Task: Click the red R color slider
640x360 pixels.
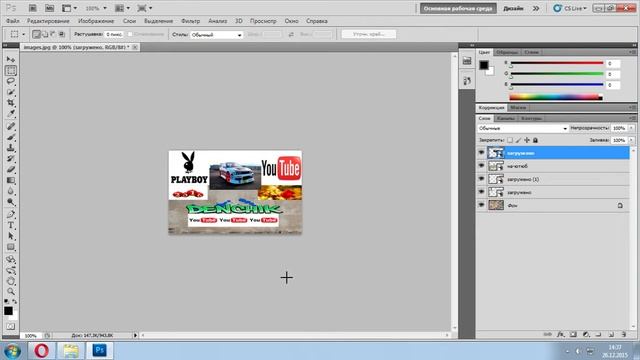Action: pos(557,63)
